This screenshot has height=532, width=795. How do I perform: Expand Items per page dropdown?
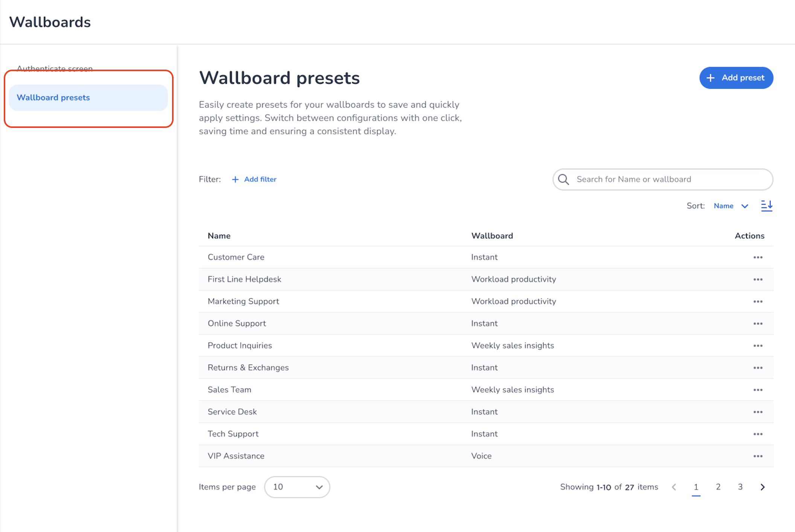coord(297,487)
